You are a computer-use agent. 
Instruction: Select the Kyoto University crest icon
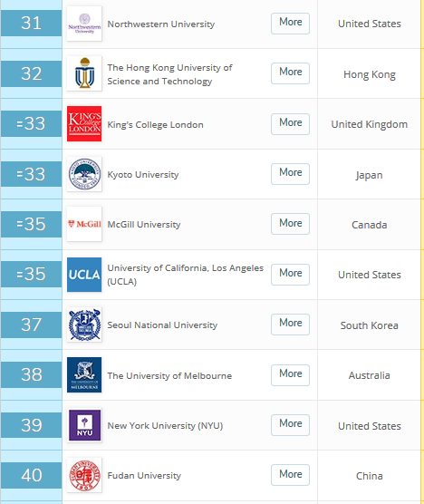[x=84, y=174]
